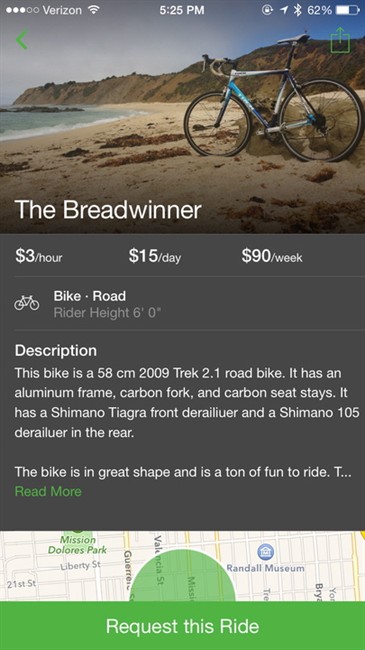Screen dimensions: 365x650
Task: Tap the Wi-Fi status icon
Action: point(96,10)
